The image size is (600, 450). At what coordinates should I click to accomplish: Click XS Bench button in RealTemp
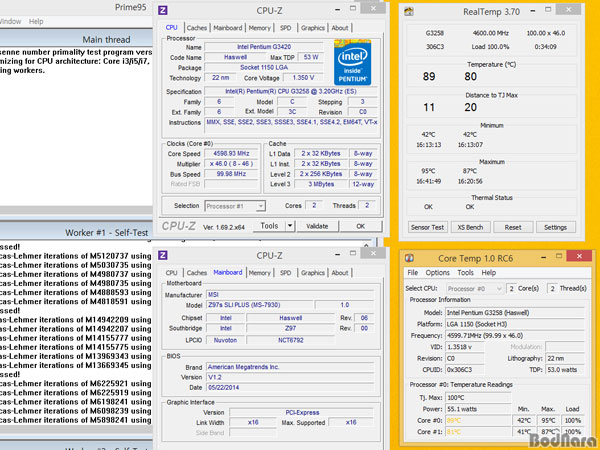[x=470, y=227]
